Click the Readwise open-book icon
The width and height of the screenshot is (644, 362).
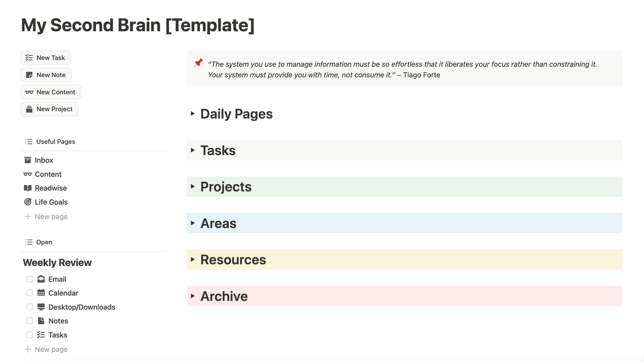28,188
